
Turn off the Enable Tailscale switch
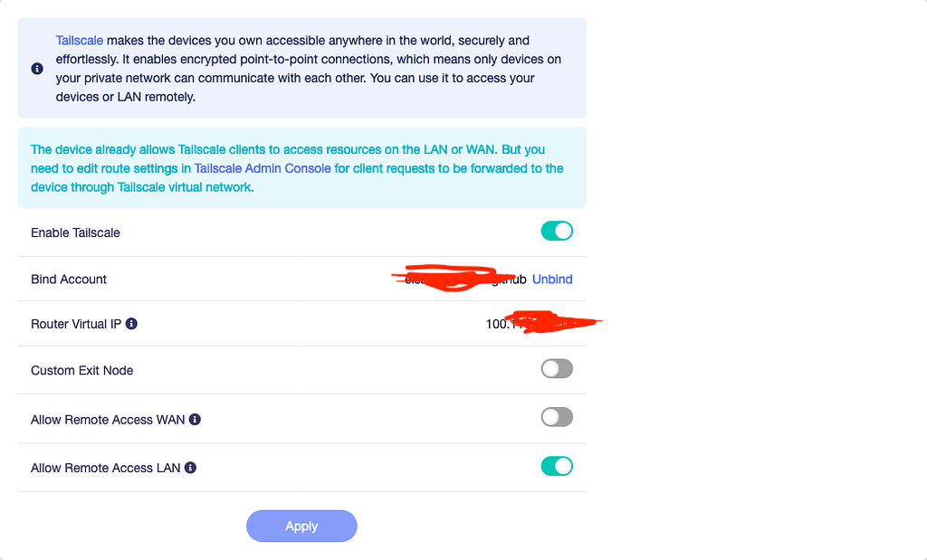tap(557, 231)
